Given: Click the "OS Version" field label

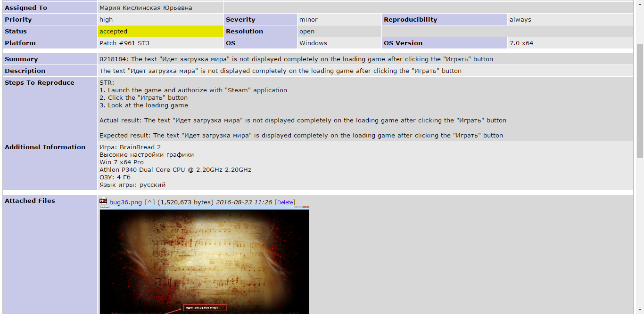Looking at the screenshot, I should (403, 43).
